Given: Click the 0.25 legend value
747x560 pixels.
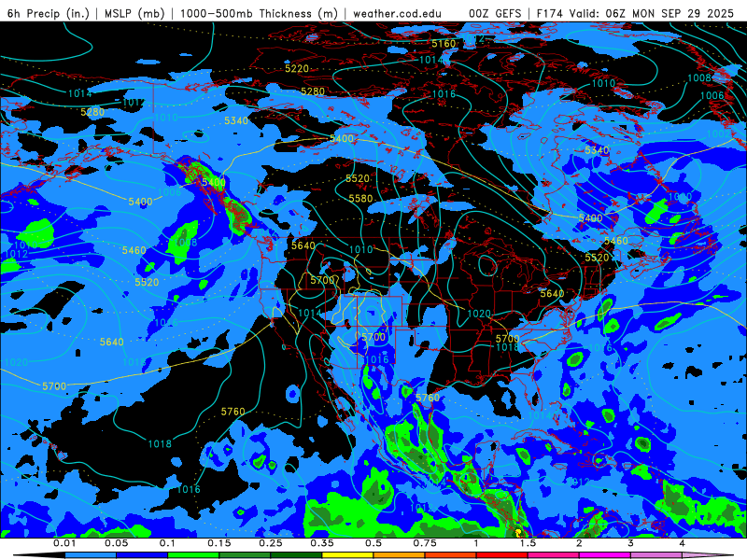Looking at the screenshot, I should (271, 543).
